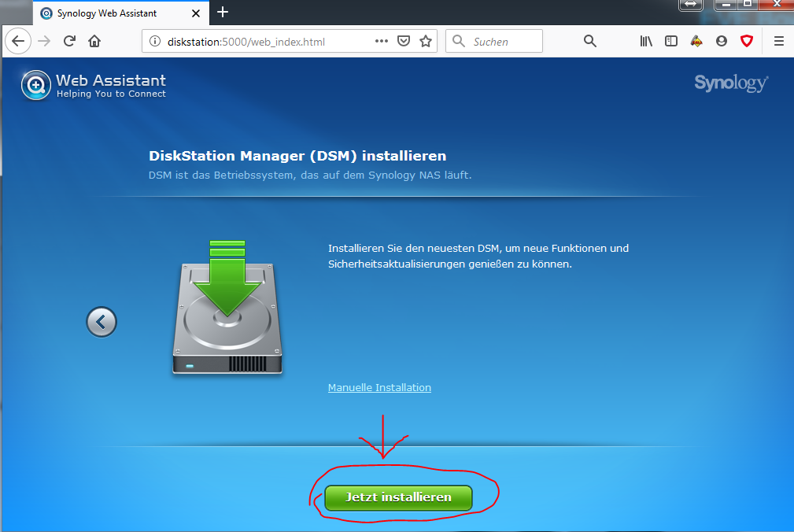Open a new browser tab

(223, 12)
